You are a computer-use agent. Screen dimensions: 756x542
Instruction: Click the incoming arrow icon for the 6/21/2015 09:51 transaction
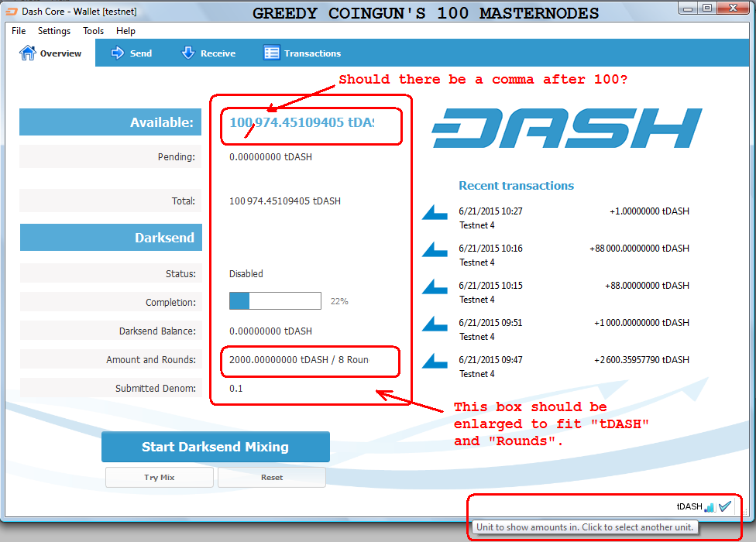435,324
